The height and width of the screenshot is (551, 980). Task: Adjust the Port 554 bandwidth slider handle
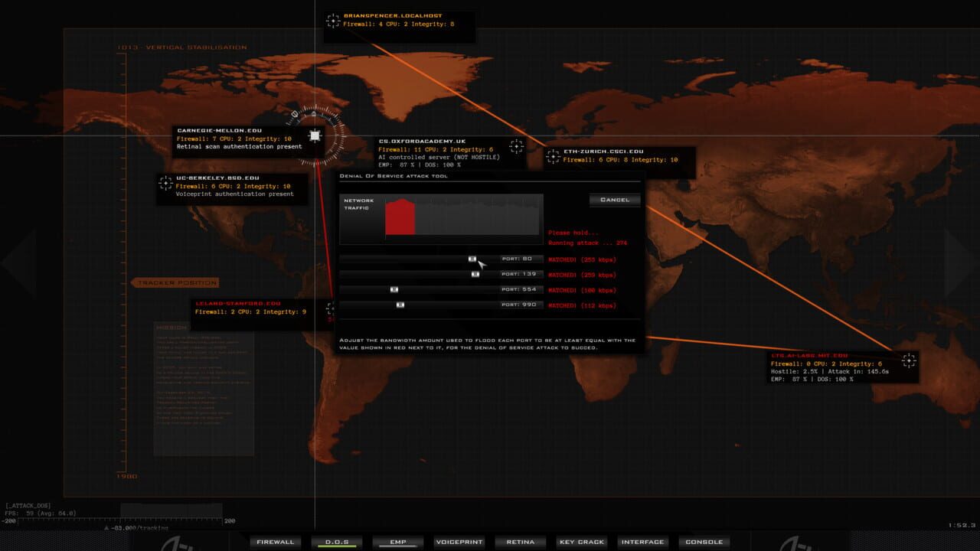394,289
